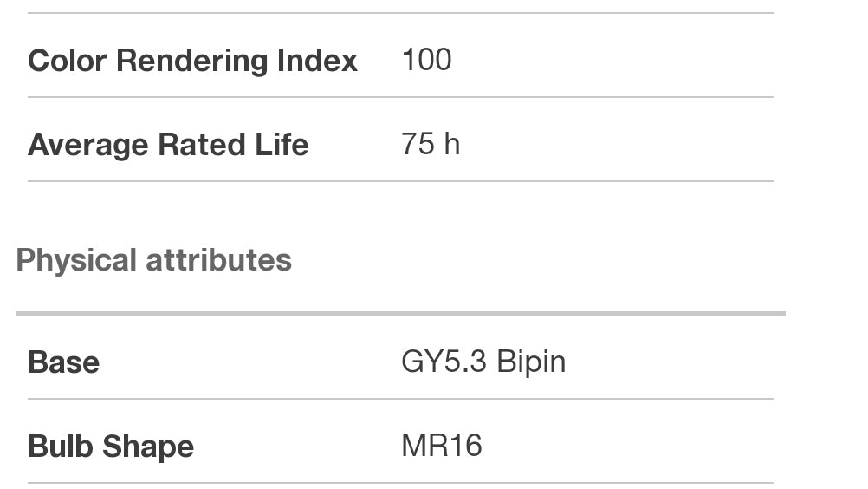The width and height of the screenshot is (868, 489).
Task: Click the thick divider under Physical attributes
Action: click(x=400, y=313)
